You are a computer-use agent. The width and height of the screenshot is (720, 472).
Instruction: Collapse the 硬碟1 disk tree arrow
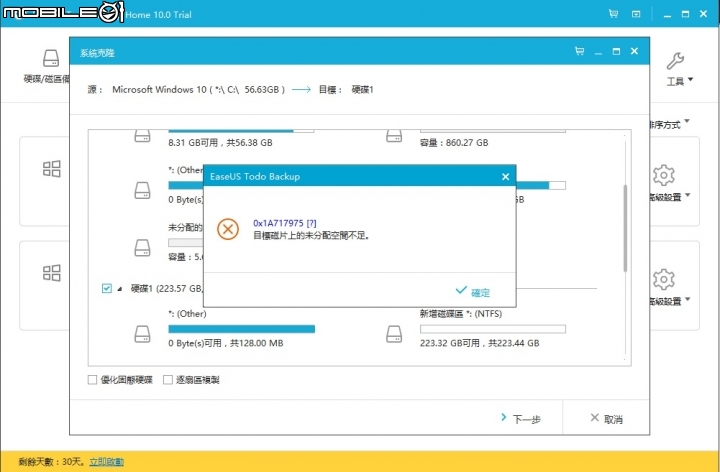click(x=120, y=289)
